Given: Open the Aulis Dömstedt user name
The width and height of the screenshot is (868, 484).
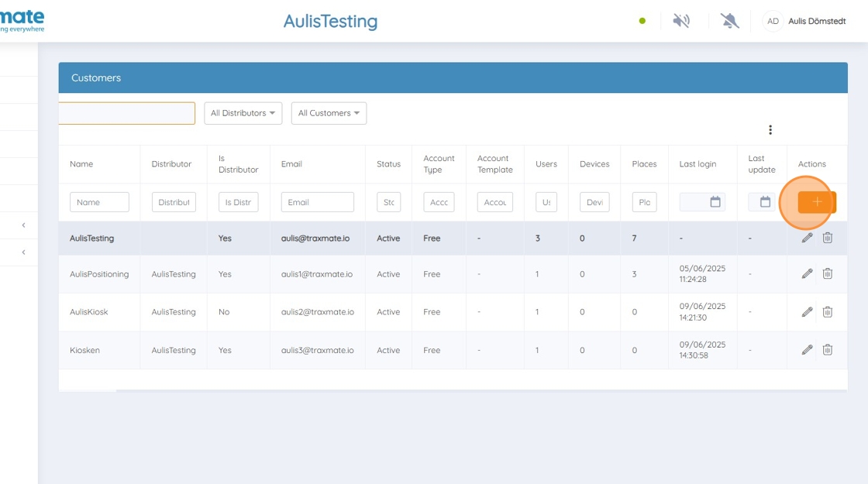Looking at the screenshot, I should (817, 21).
